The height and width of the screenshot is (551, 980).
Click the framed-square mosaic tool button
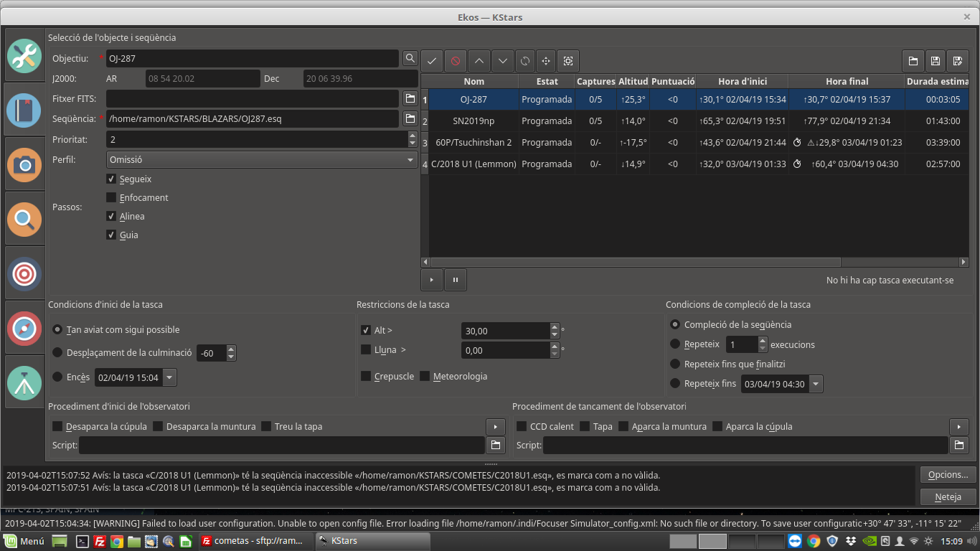click(x=568, y=61)
